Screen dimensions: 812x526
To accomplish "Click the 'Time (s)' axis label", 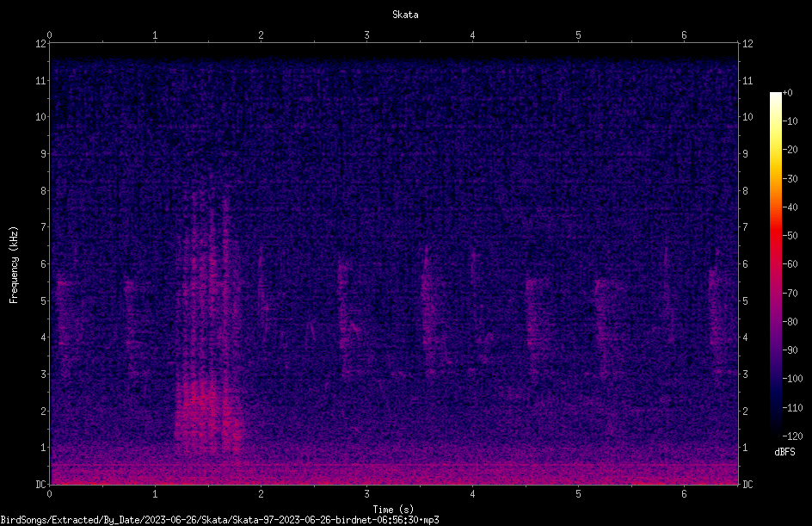I will 393,510.
